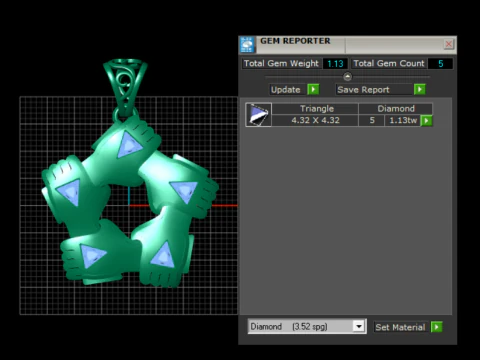Click the Set Material button
480x360 pixels.
[x=400, y=327]
